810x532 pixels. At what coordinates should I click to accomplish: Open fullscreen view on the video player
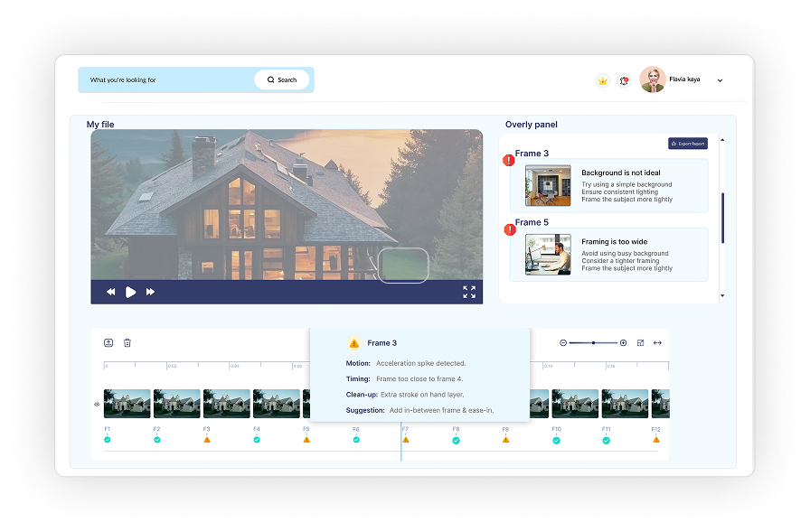tap(469, 292)
